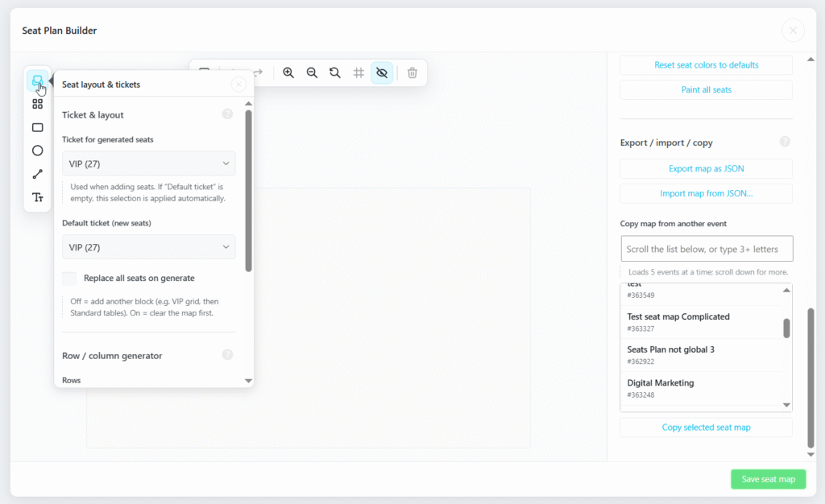Click Export map as JSON
Viewport: 825px width, 504px height.
[x=706, y=169]
